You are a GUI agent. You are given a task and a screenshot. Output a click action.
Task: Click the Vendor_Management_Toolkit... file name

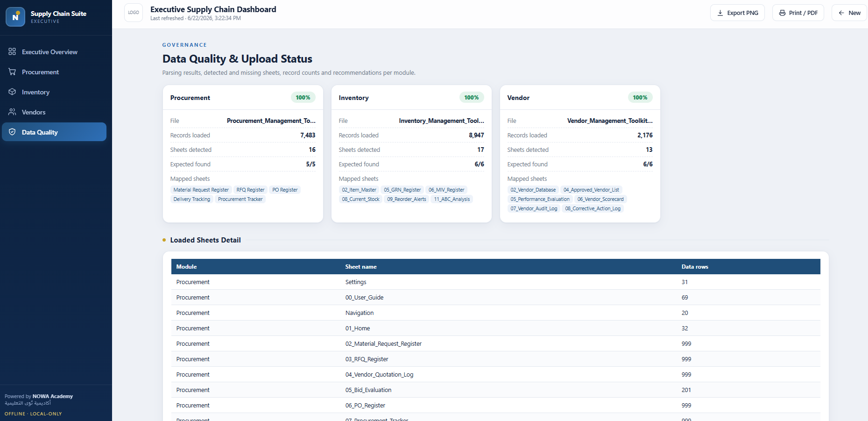610,121
